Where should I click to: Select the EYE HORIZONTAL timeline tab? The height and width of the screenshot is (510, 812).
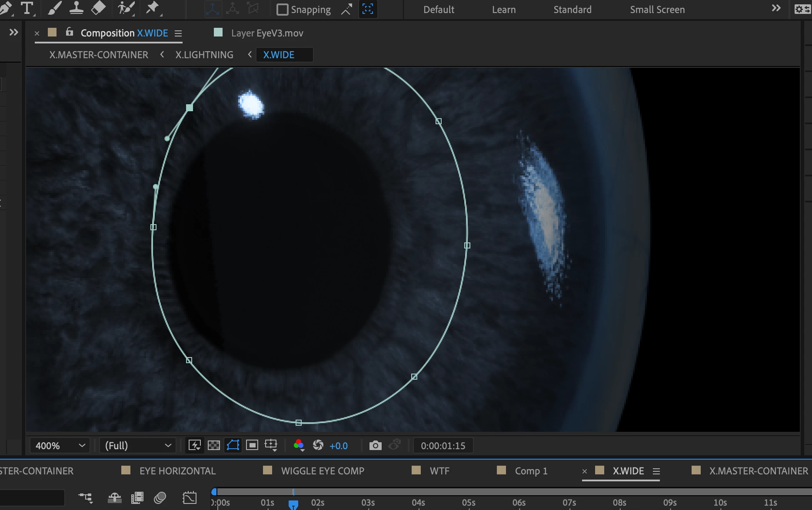[x=177, y=471]
